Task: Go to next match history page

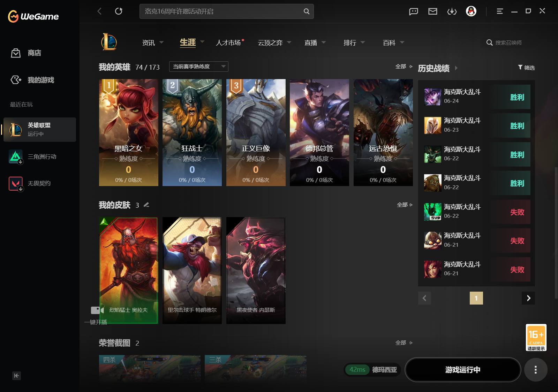Action: point(528,298)
